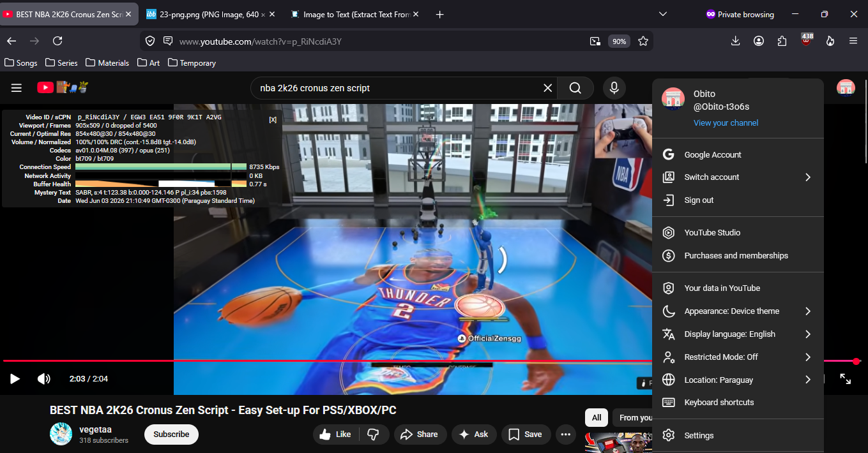Open Settings from account menu
Screen dimensions: 868x453
(x=738, y=436)
